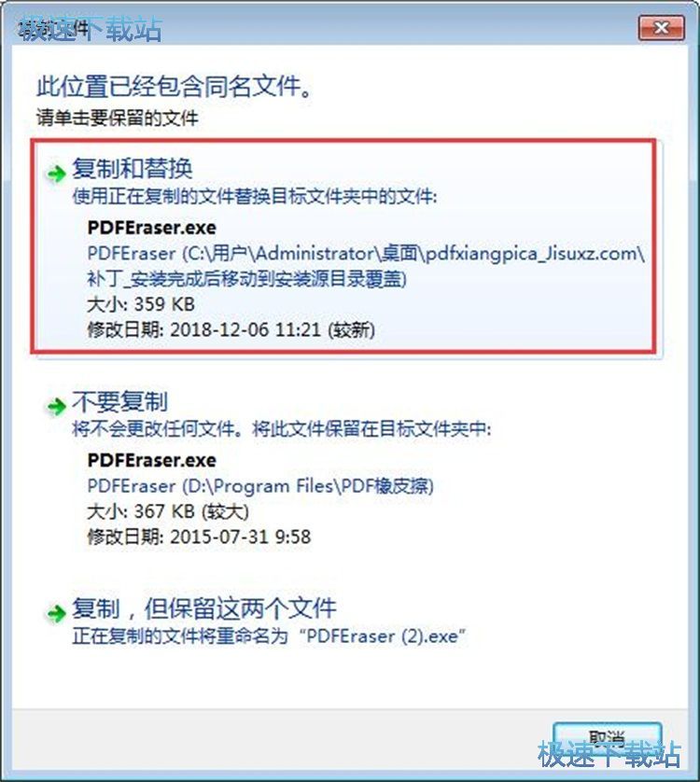Click the green arrow beside 复制和替换

pos(56,174)
